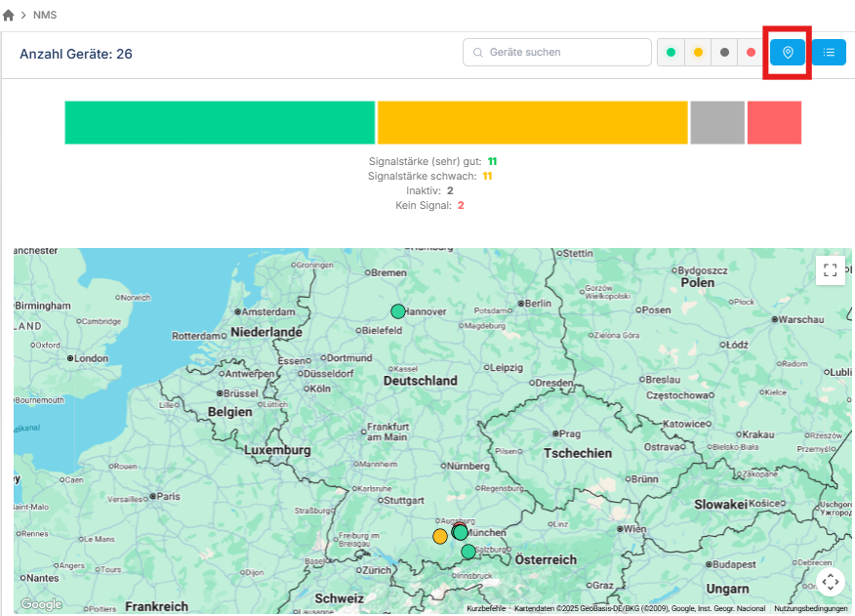
Task: Click the red bar segment of signal chart
Action: 774,122
